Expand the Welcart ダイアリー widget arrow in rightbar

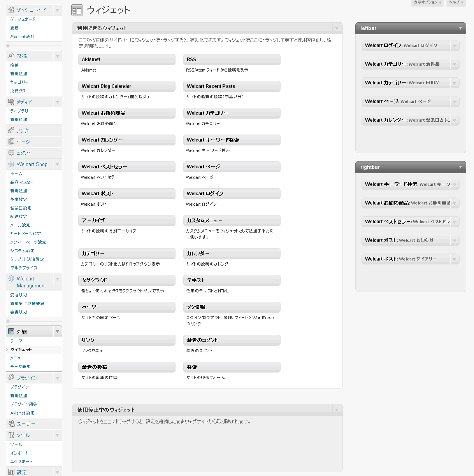tap(454, 259)
